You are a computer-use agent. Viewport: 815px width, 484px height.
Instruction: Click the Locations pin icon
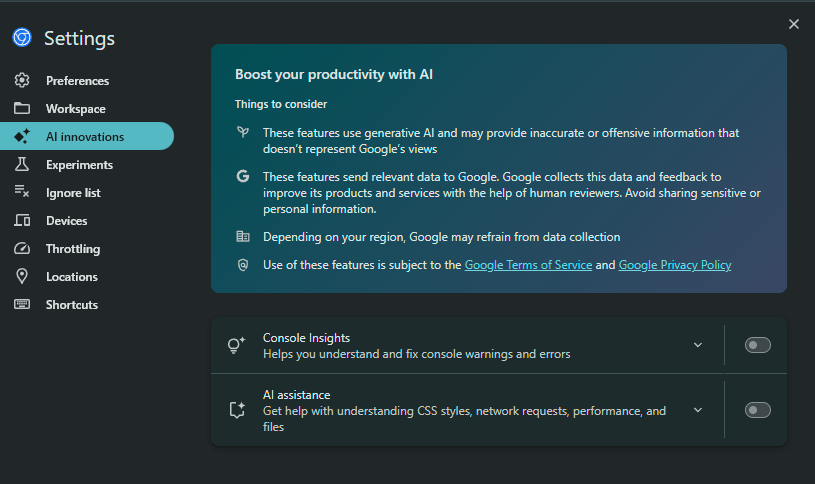tap(22, 277)
